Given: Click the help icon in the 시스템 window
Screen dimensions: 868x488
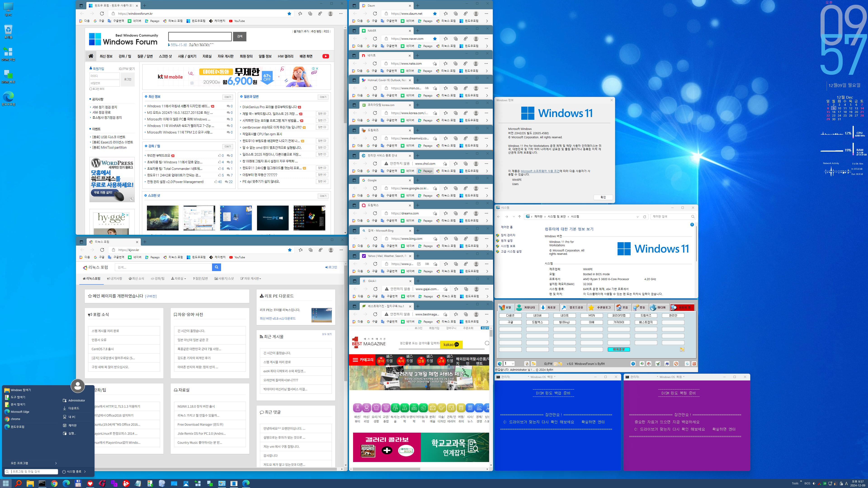Looking at the screenshot, I should point(692,224).
